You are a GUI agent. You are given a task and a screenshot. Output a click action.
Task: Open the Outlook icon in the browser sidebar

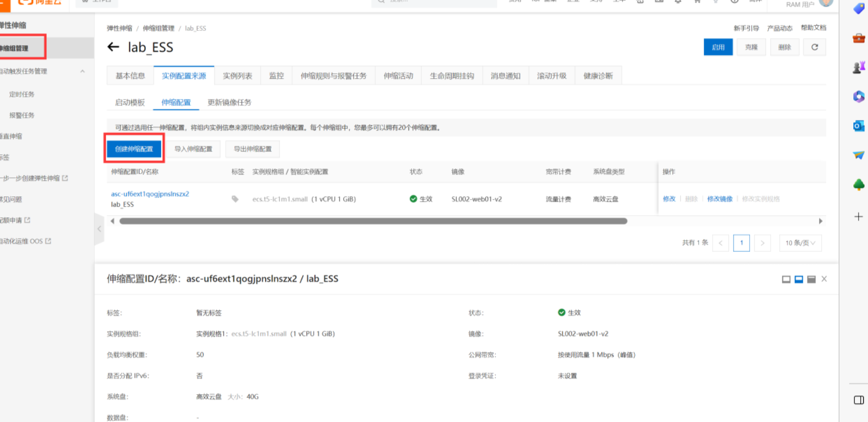859,126
